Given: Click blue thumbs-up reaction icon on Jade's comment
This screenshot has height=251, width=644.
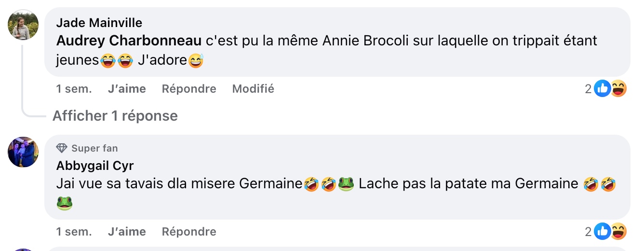Looking at the screenshot, I should tap(602, 89).
